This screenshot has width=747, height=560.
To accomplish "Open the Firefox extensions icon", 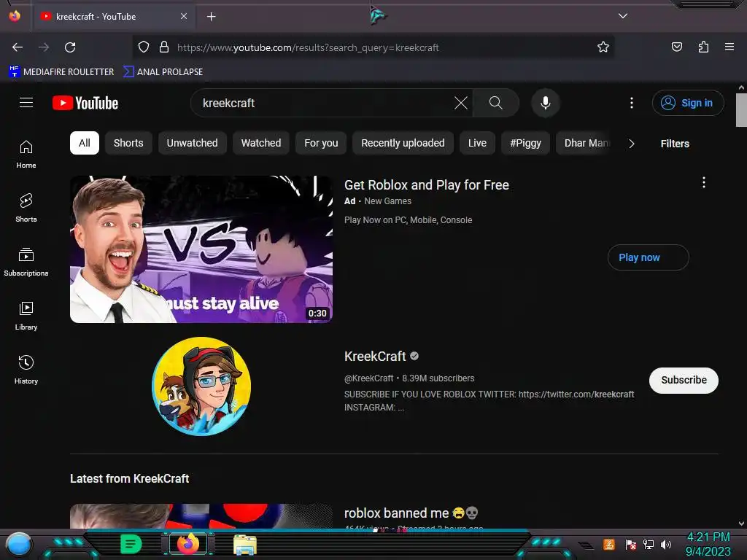I will 704,47.
